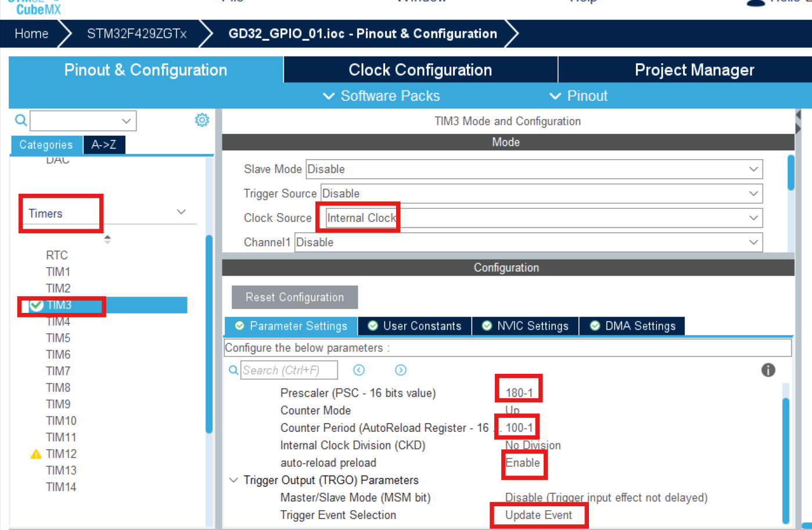Go to previous search result arrow
The height and width of the screenshot is (530, 812).
pos(359,370)
